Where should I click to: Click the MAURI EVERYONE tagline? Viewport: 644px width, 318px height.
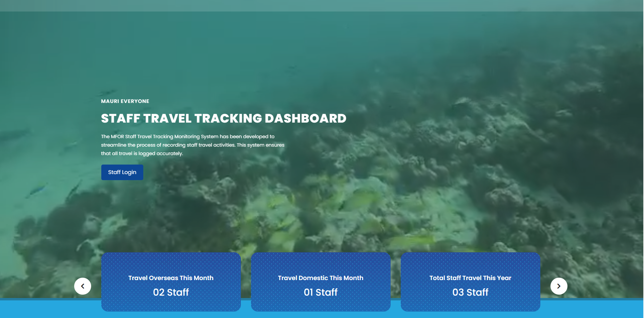click(125, 101)
